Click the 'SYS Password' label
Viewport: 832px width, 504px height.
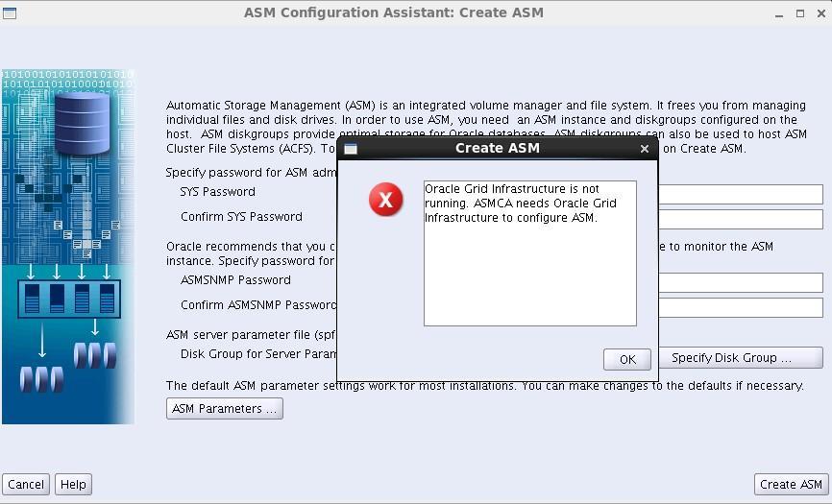pyautogui.click(x=217, y=192)
